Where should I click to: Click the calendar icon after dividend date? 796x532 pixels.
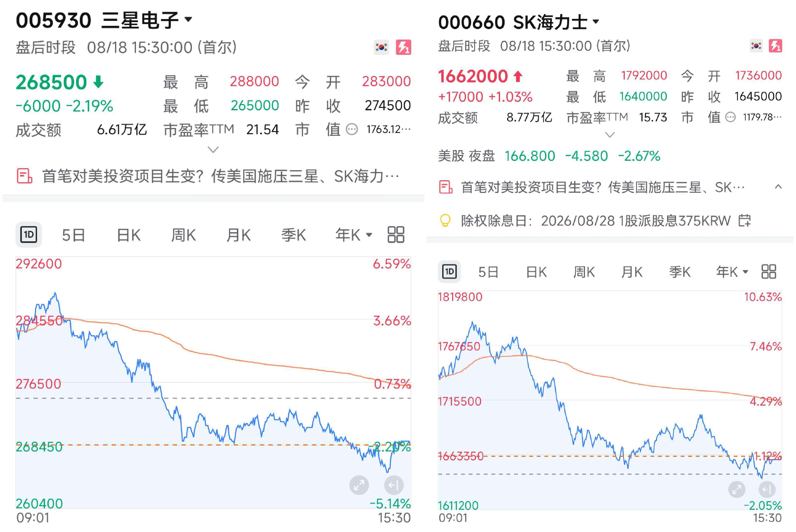click(744, 220)
